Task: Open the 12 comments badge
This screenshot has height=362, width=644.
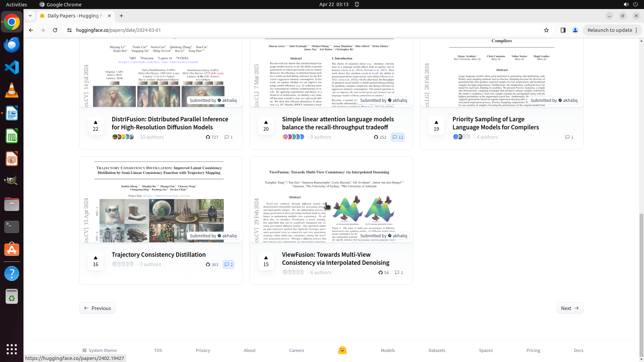Action: click(x=398, y=137)
